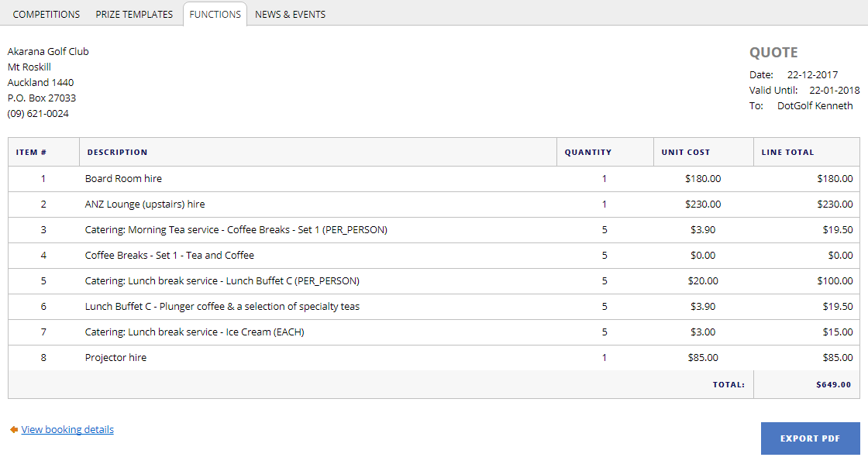Click the Ice Cream catering line

[194, 332]
